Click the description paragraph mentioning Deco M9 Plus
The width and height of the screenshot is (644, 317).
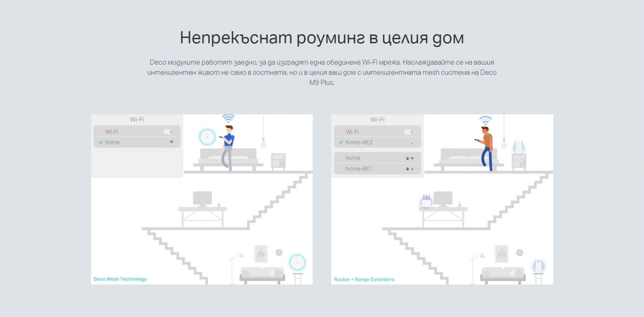tap(322, 72)
